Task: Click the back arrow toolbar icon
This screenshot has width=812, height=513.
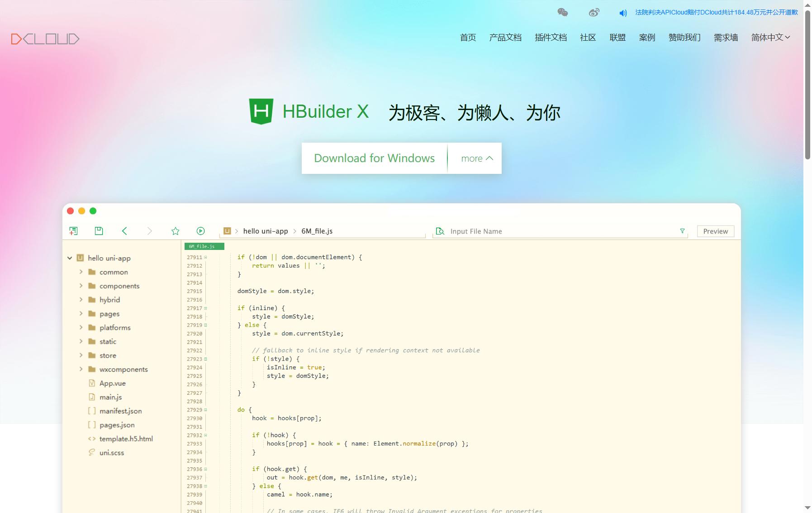Action: tap(124, 231)
